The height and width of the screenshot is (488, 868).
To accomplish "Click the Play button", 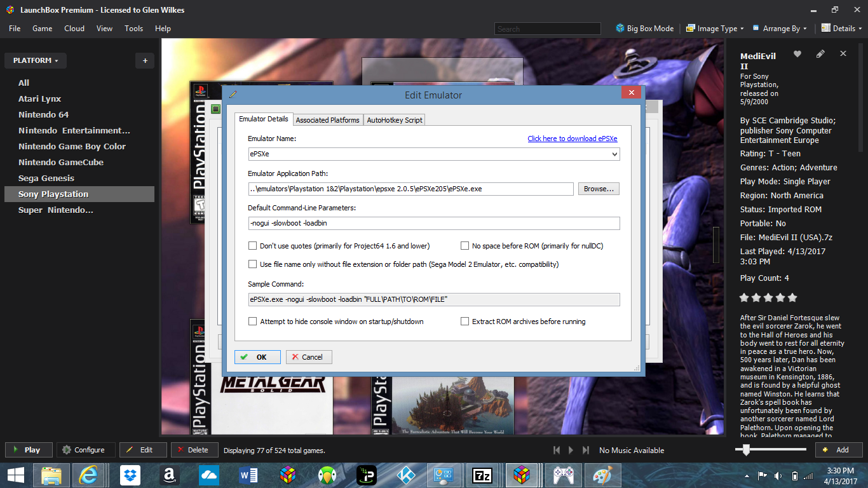I will pyautogui.click(x=29, y=450).
